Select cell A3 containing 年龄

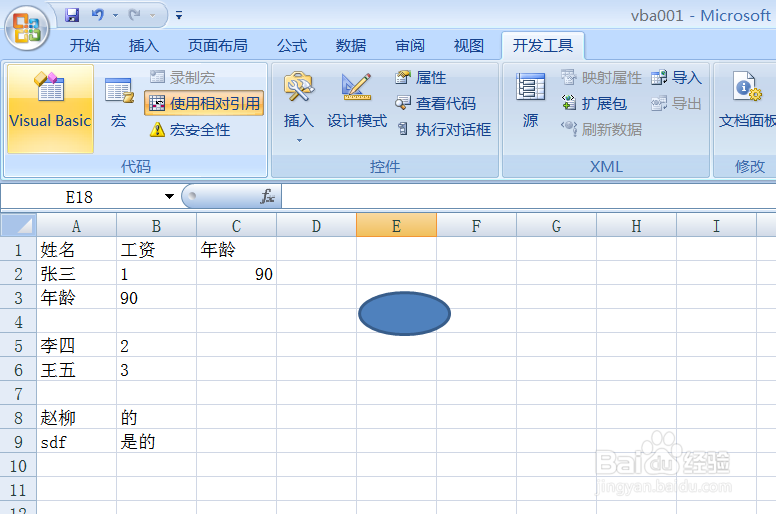(x=77, y=298)
